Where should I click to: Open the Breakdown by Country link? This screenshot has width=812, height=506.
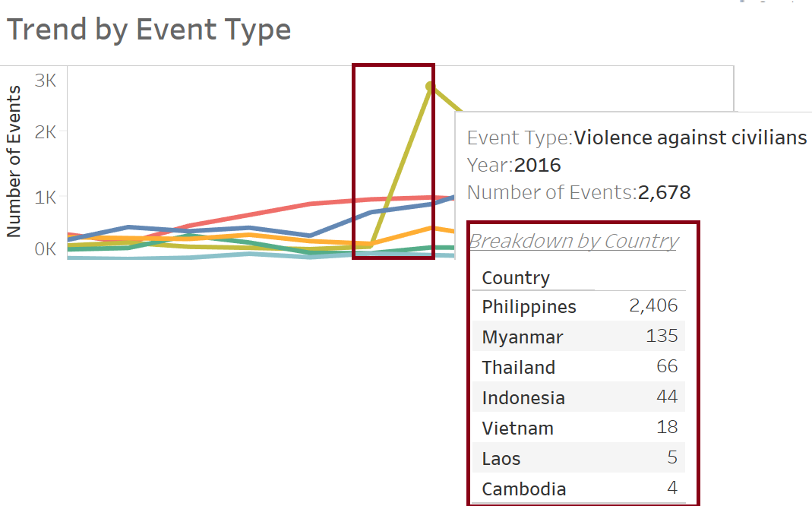point(573,241)
